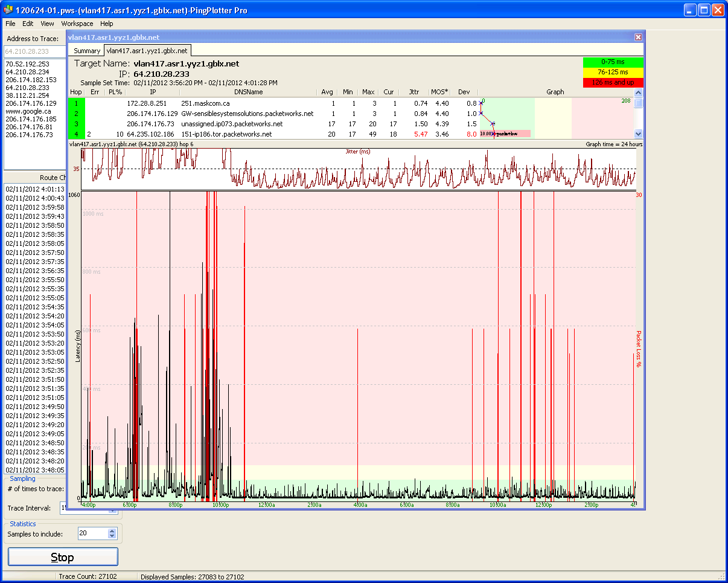Select the vlan417.asr1.yyz1.gblx.net tab
This screenshot has width=728, height=583.
point(147,51)
